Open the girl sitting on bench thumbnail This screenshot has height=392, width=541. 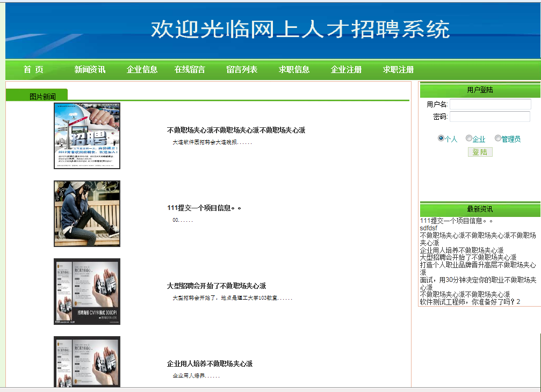[87, 214]
